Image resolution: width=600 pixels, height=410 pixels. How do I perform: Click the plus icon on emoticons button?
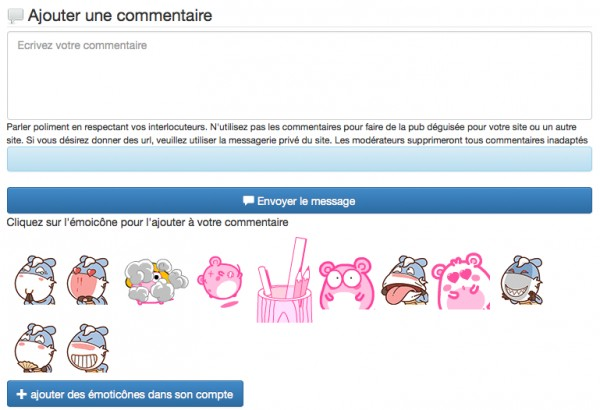click(21, 394)
